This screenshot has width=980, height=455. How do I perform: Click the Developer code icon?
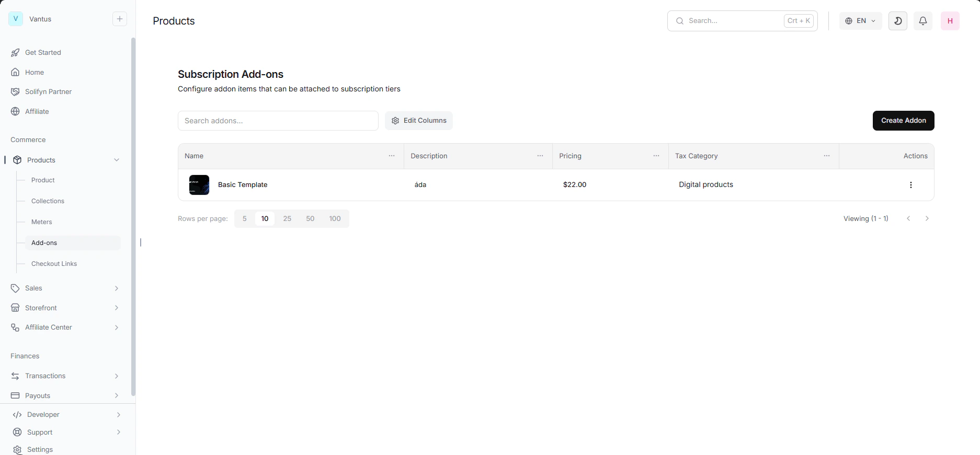click(x=17, y=415)
